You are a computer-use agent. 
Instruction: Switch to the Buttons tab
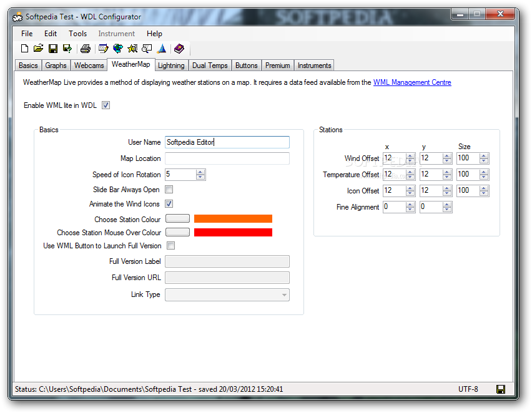pos(247,66)
